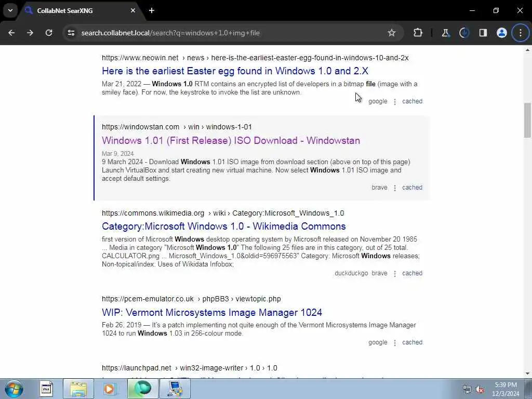The height and width of the screenshot is (399, 532).
Task: Open WIP: Vermont Microsystems Image Manager link
Action: click(x=212, y=312)
